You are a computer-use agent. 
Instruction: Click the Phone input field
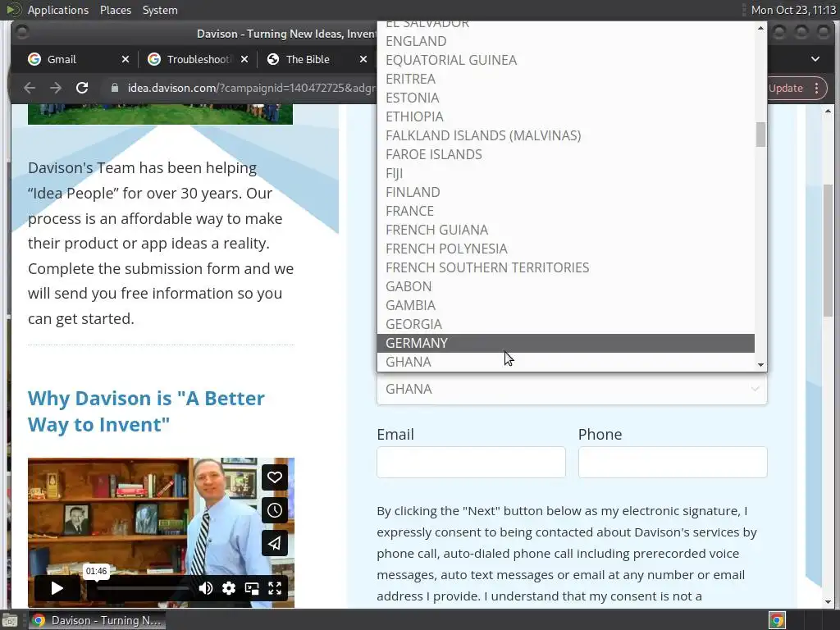click(x=673, y=462)
